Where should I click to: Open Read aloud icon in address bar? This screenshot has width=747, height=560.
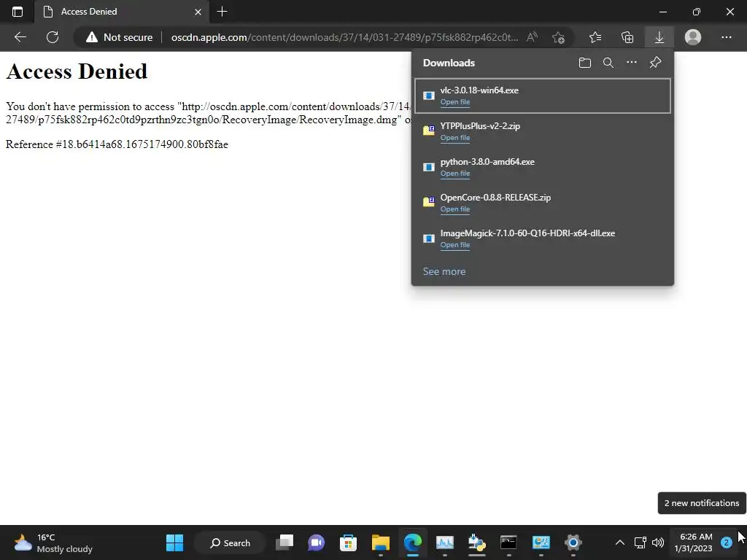pos(532,37)
